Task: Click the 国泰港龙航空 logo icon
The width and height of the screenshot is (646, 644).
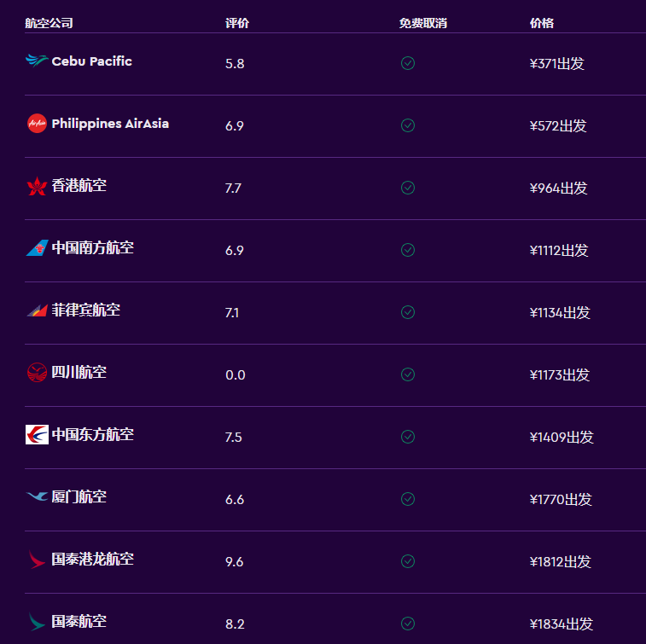Action: point(37,560)
